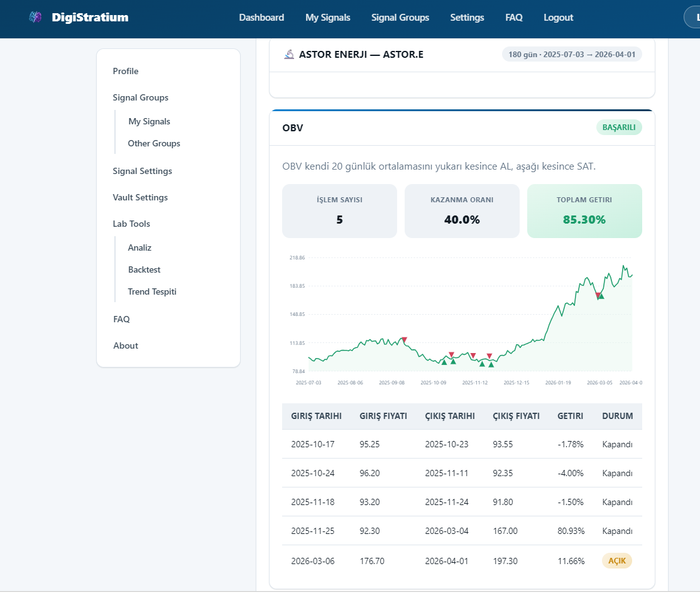
Task: Click entry date 2025-10-17
Action: click(x=313, y=444)
